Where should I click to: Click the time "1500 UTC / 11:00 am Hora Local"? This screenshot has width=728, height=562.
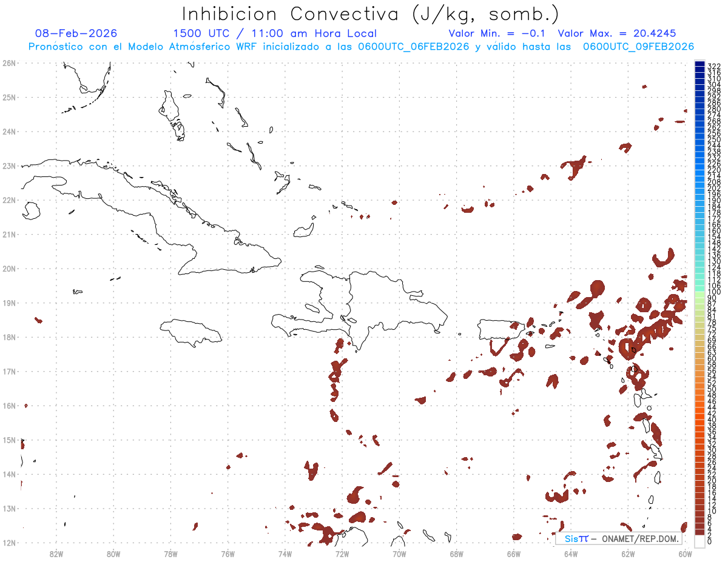pos(275,33)
